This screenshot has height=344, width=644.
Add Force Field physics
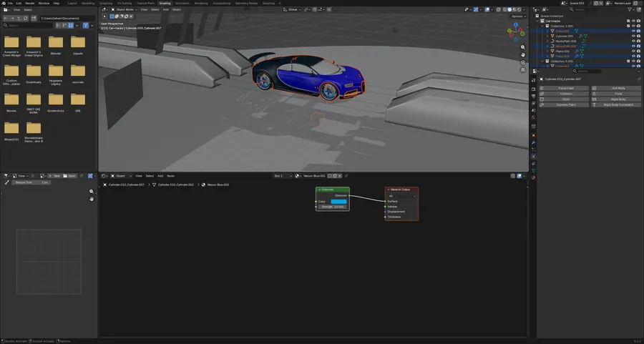pos(564,88)
